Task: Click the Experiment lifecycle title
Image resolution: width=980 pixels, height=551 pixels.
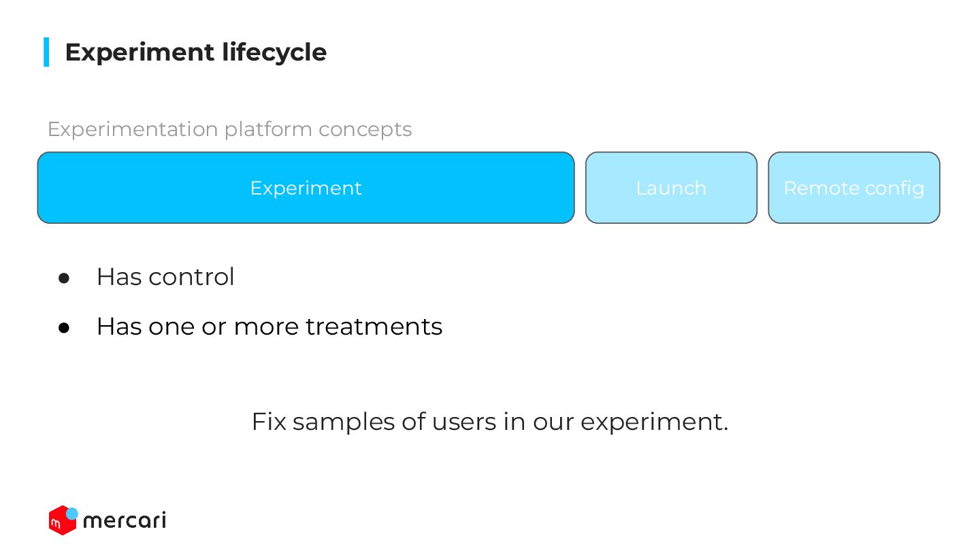Action: [x=196, y=52]
